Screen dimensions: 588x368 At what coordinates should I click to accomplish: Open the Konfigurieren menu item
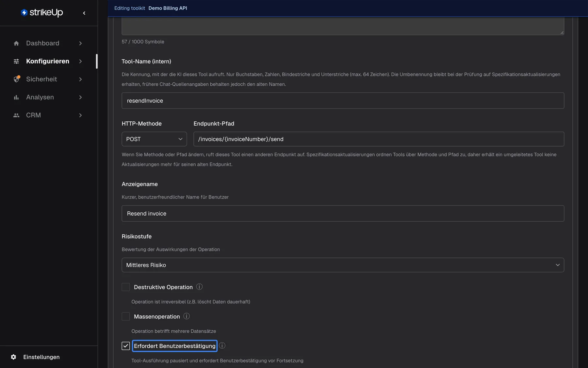point(48,61)
